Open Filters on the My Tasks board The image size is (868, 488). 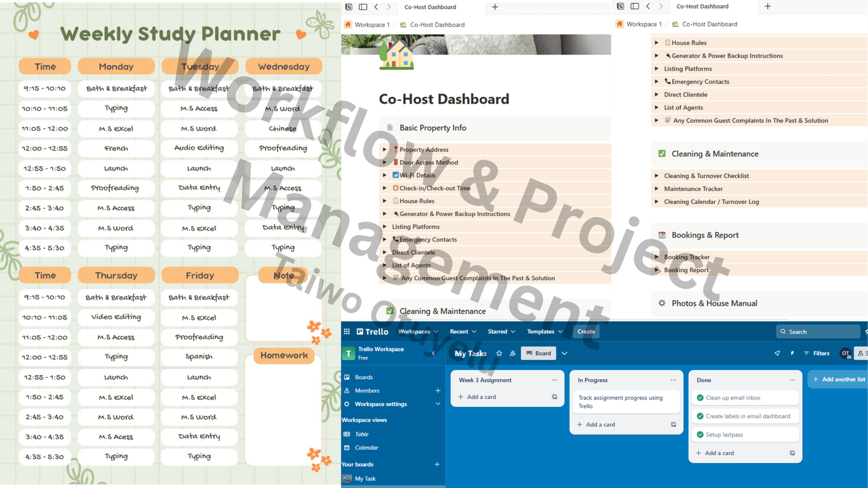(816, 353)
